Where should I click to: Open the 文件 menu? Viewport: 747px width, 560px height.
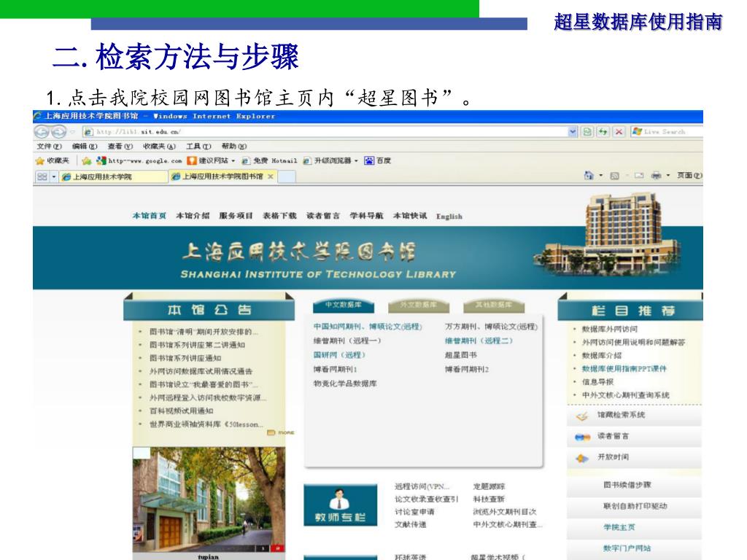click(49, 146)
